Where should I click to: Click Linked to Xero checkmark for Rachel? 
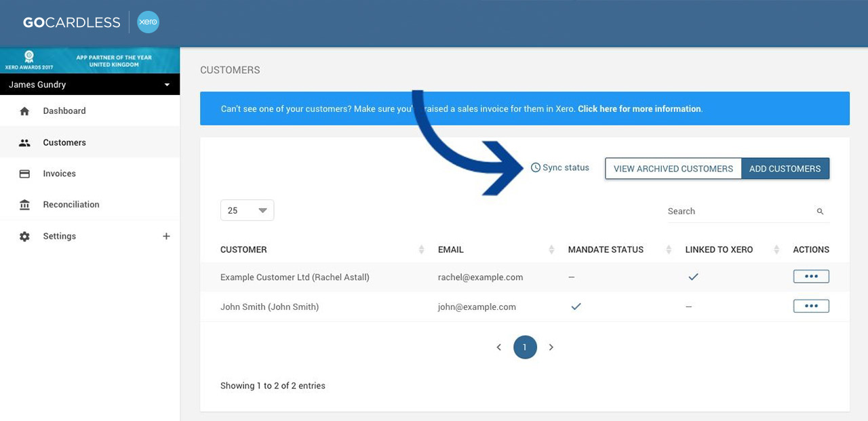693,277
